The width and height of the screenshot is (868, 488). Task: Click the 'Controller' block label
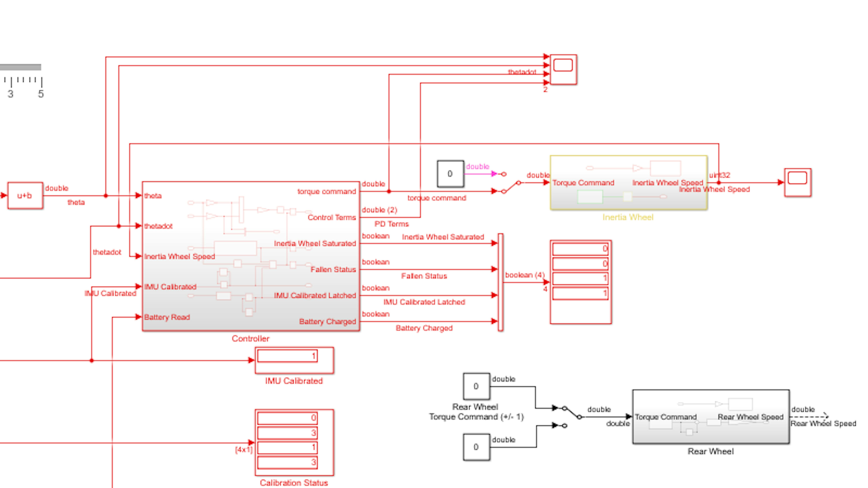tap(251, 339)
